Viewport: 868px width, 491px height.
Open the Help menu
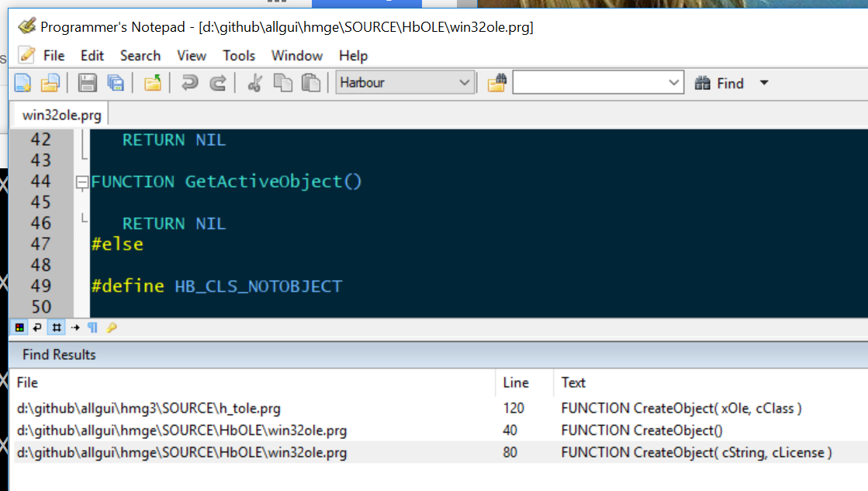pos(353,56)
